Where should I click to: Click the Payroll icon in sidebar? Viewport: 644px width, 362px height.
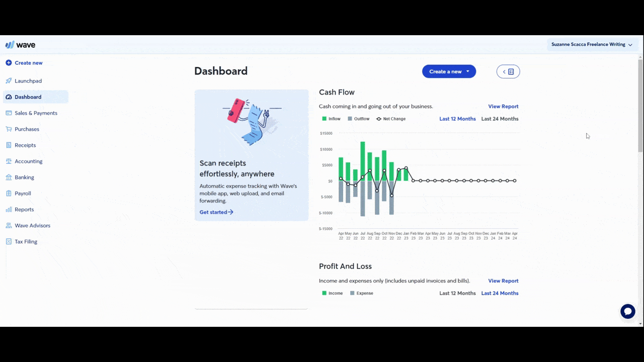9,194
